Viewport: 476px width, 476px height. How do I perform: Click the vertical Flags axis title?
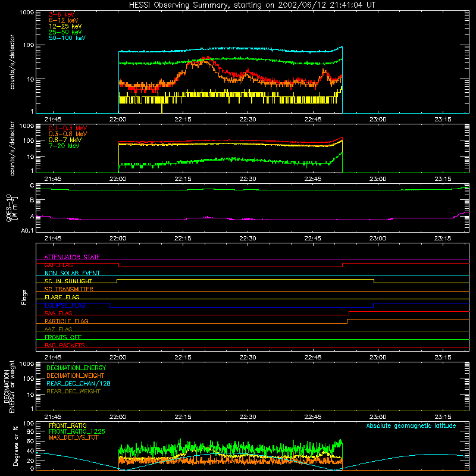24,297
